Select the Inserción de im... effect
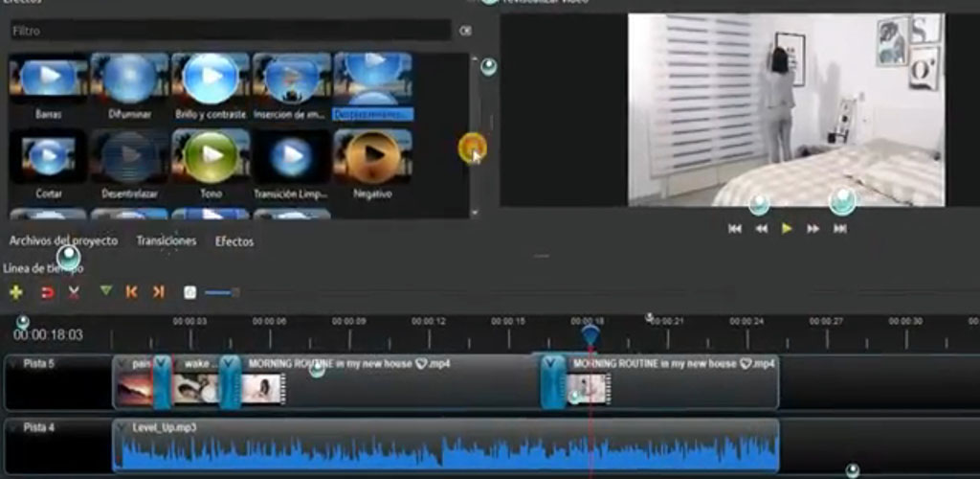 tap(292, 86)
